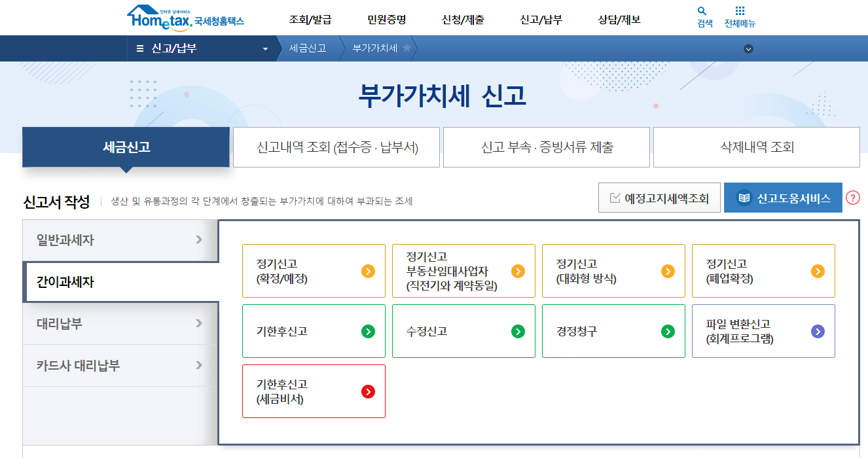Click the checklist icon in 예정고지세액조회
Image resolution: width=868 pixels, height=458 pixels.
tap(613, 197)
